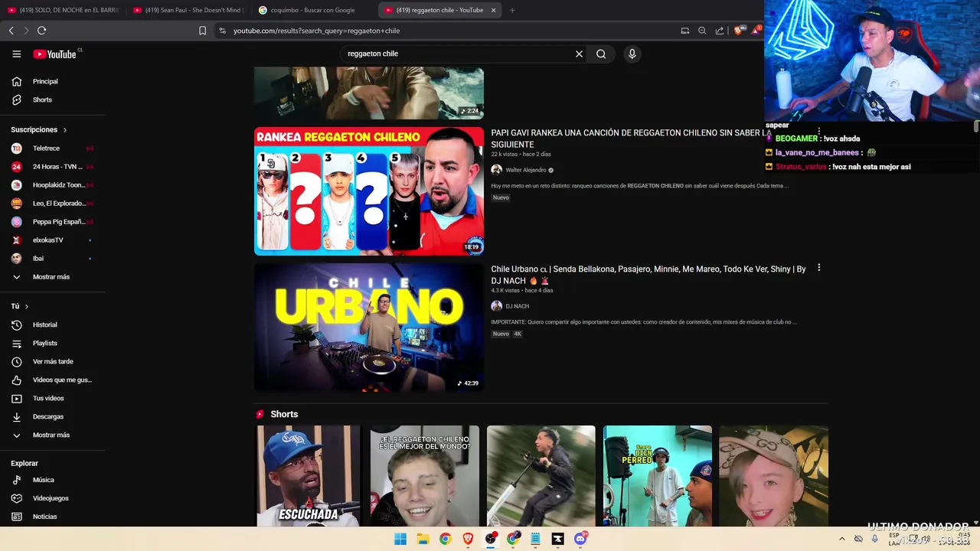Viewport: 980px width, 551px height.
Task: Open Windows Start menu
Action: (x=400, y=539)
